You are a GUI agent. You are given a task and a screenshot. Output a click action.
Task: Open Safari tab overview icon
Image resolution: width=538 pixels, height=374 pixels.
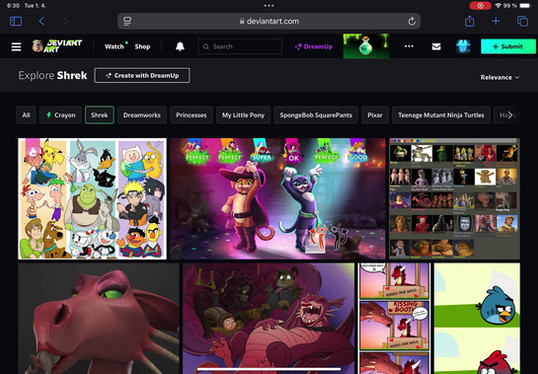coord(522,21)
